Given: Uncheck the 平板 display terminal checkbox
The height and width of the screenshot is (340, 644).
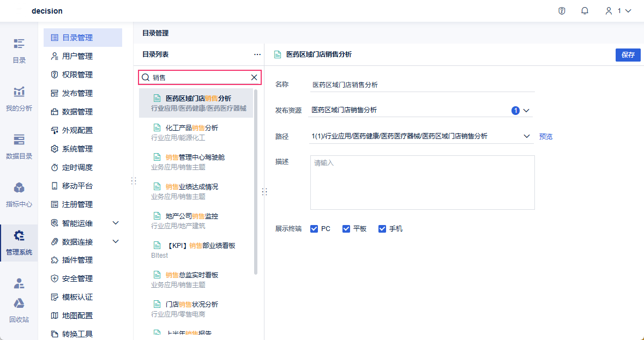Looking at the screenshot, I should point(346,229).
